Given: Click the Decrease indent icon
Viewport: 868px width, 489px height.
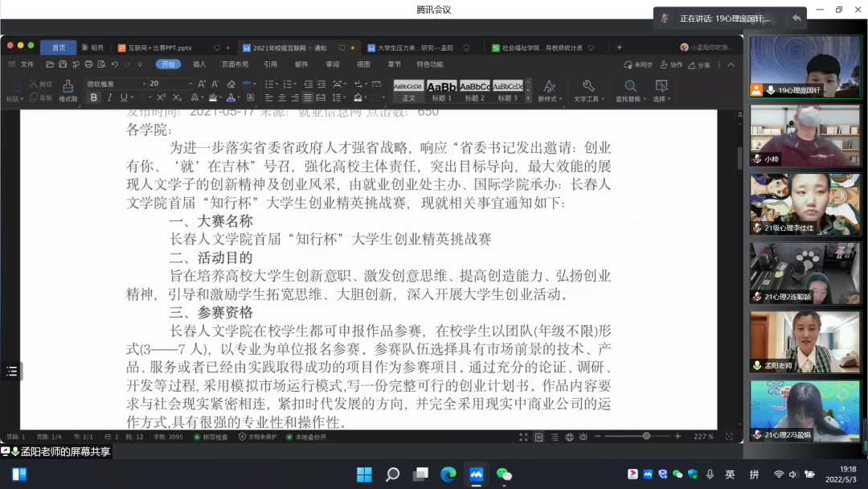Looking at the screenshot, I should (309, 84).
